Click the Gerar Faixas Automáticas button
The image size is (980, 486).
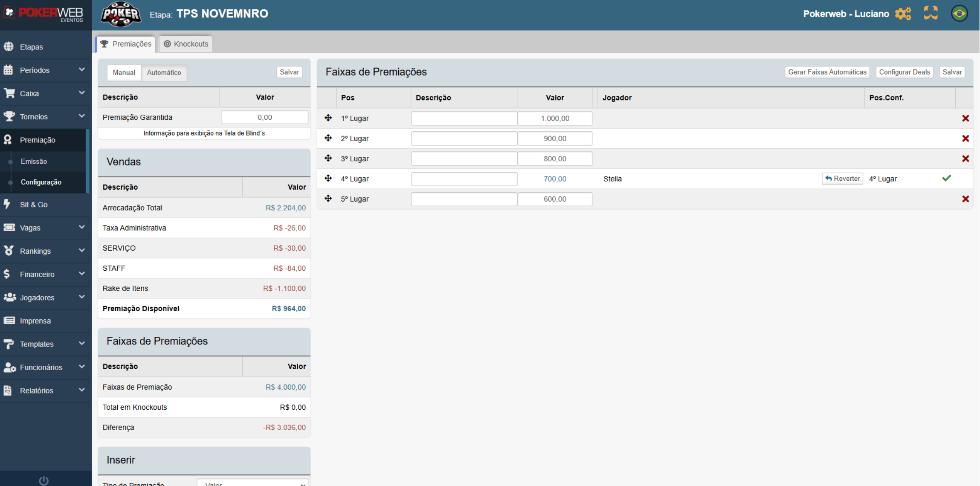[827, 72]
